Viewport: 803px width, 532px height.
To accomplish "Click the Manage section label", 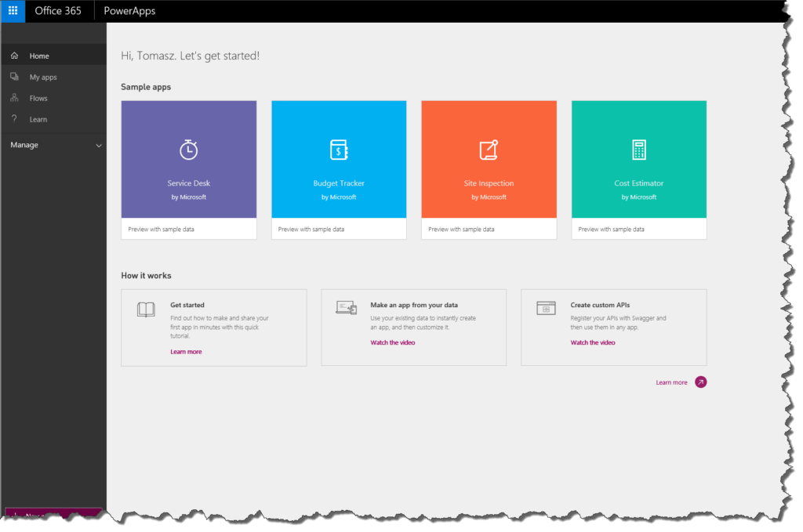I will pyautogui.click(x=24, y=145).
